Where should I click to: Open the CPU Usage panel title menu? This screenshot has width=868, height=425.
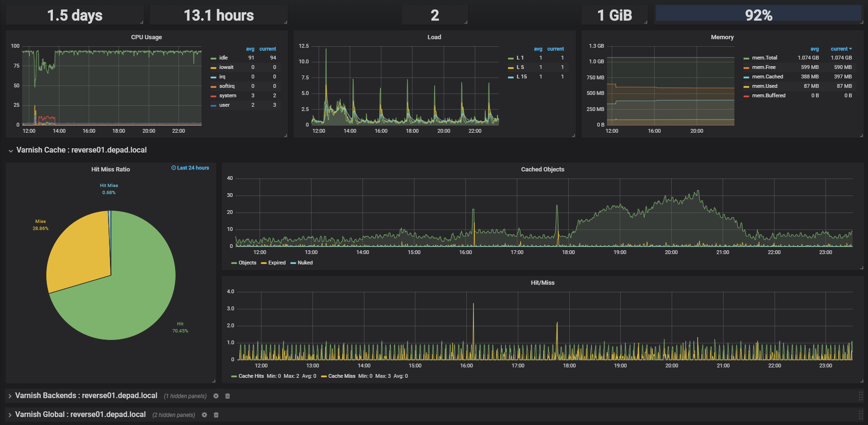click(x=146, y=37)
